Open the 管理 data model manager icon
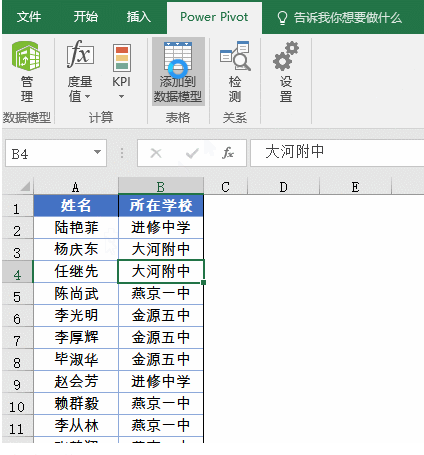Screen dimensions: 424x455 26,56
